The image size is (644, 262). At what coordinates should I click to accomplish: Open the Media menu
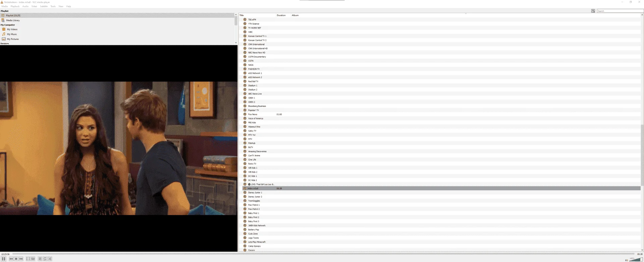click(5, 6)
